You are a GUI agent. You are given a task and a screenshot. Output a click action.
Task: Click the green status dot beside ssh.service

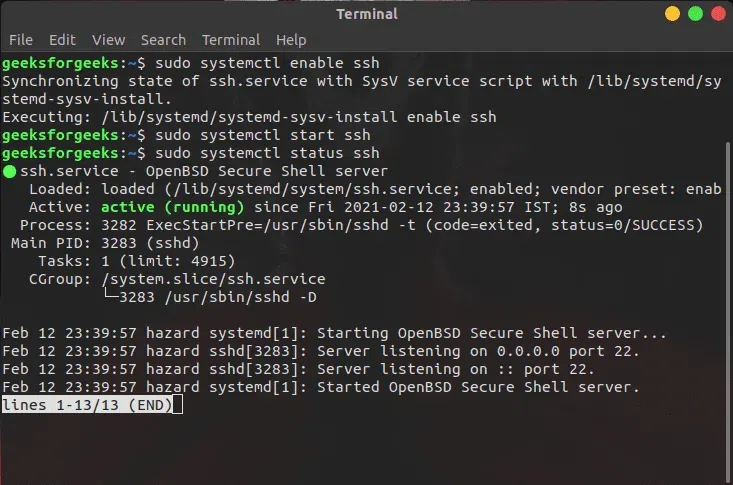coord(9,171)
